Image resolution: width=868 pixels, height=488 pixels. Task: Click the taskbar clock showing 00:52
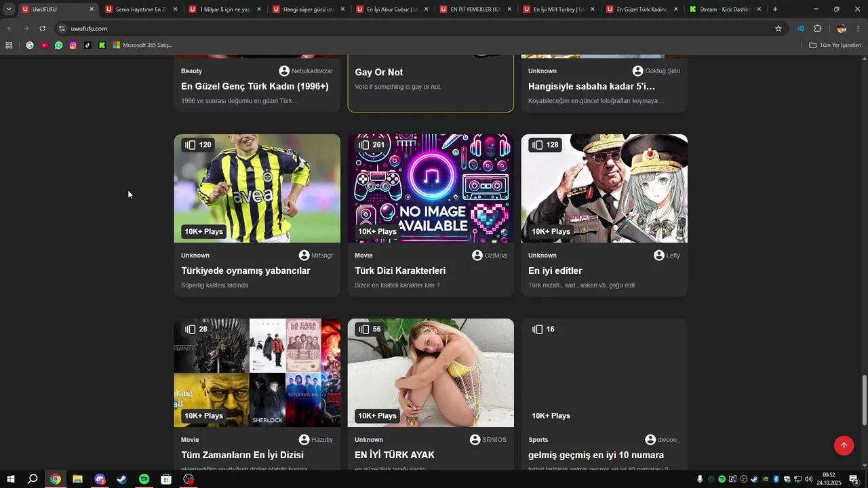tap(829, 479)
